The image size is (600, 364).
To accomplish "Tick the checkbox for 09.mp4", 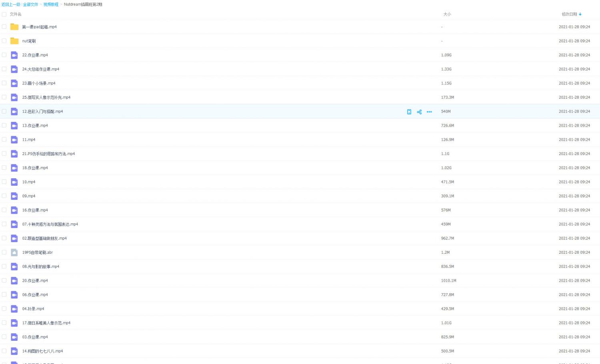I will pyautogui.click(x=4, y=196).
